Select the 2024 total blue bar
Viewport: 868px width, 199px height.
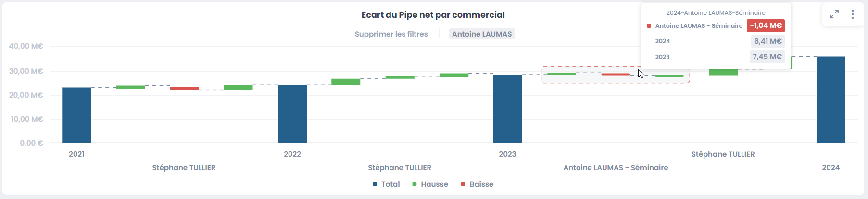coord(830,100)
